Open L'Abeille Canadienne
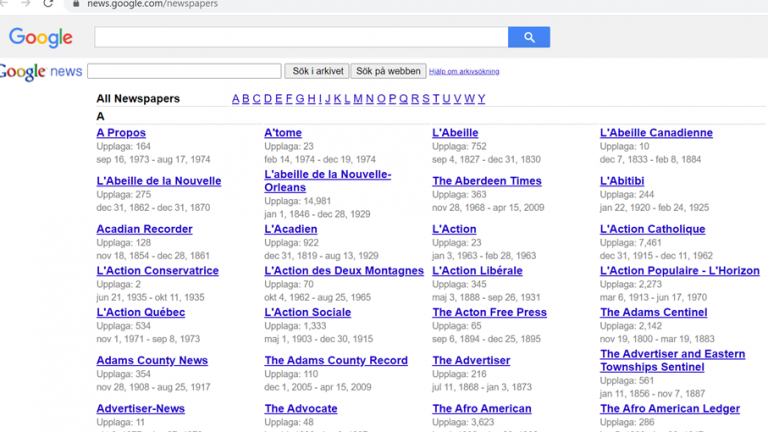The width and height of the screenshot is (768, 432). click(x=656, y=133)
